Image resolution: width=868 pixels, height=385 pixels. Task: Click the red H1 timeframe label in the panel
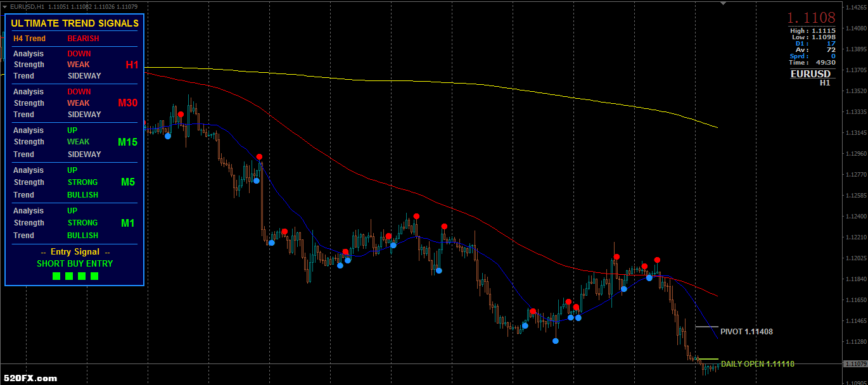point(132,65)
